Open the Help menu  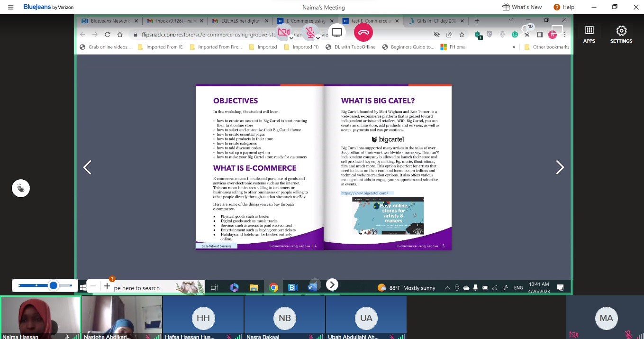(x=564, y=7)
